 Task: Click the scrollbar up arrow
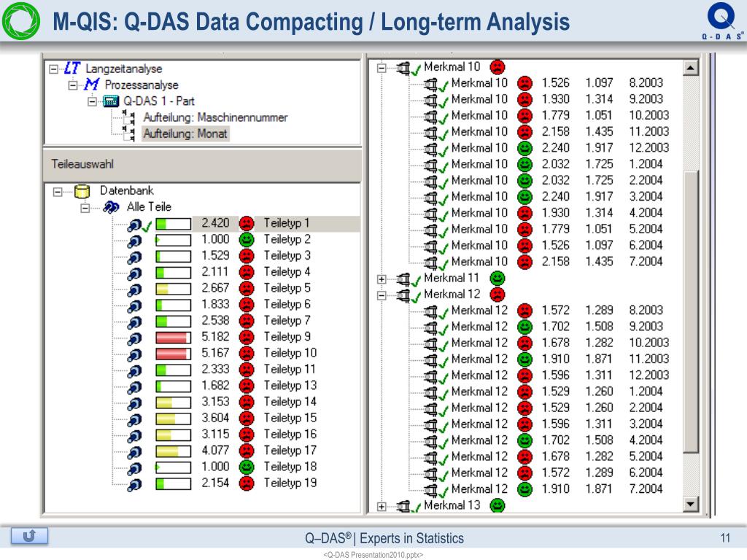point(690,68)
